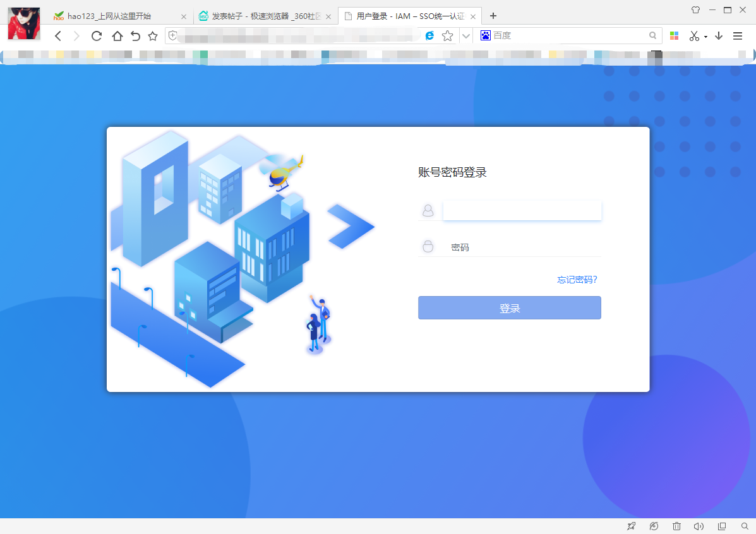Open the colorful extensions grid icon
The image size is (756, 534).
pyautogui.click(x=674, y=36)
